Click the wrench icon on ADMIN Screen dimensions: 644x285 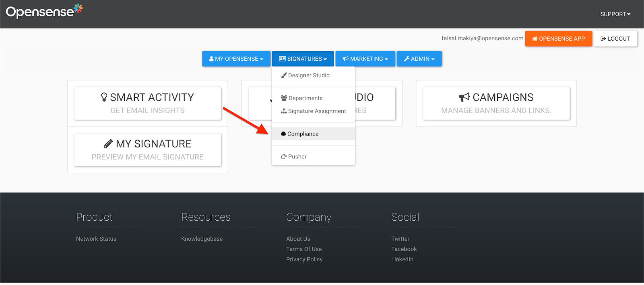point(407,59)
